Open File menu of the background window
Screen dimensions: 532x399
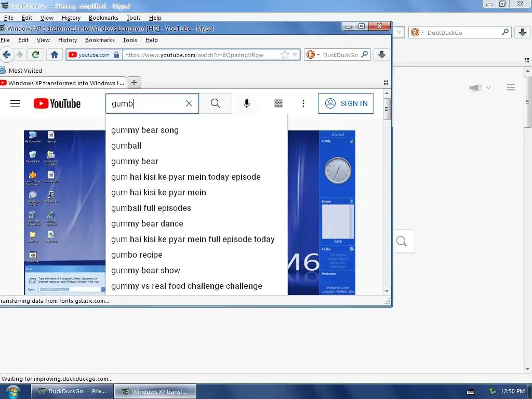coord(8,18)
